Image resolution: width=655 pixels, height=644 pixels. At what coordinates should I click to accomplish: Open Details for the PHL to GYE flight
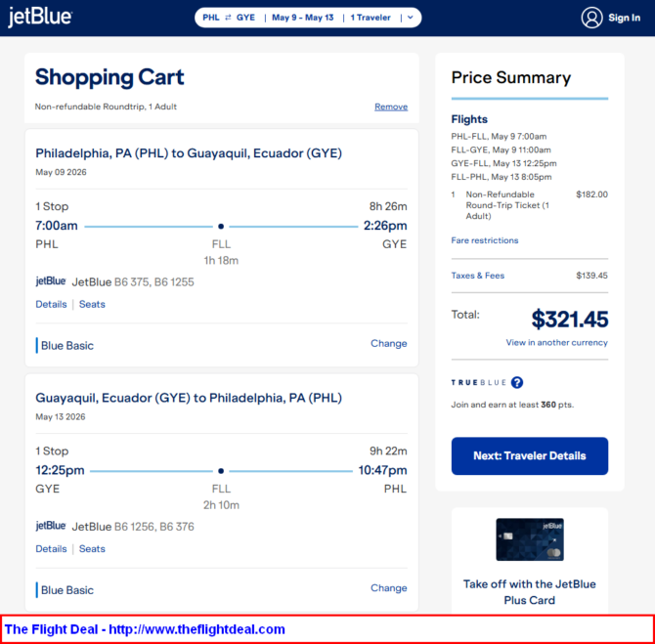[x=51, y=304]
